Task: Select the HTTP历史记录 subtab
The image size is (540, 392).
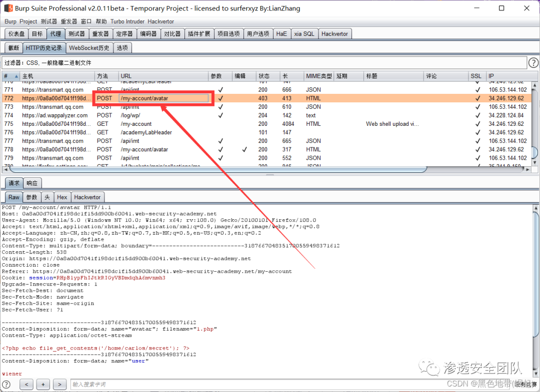Action: point(44,48)
